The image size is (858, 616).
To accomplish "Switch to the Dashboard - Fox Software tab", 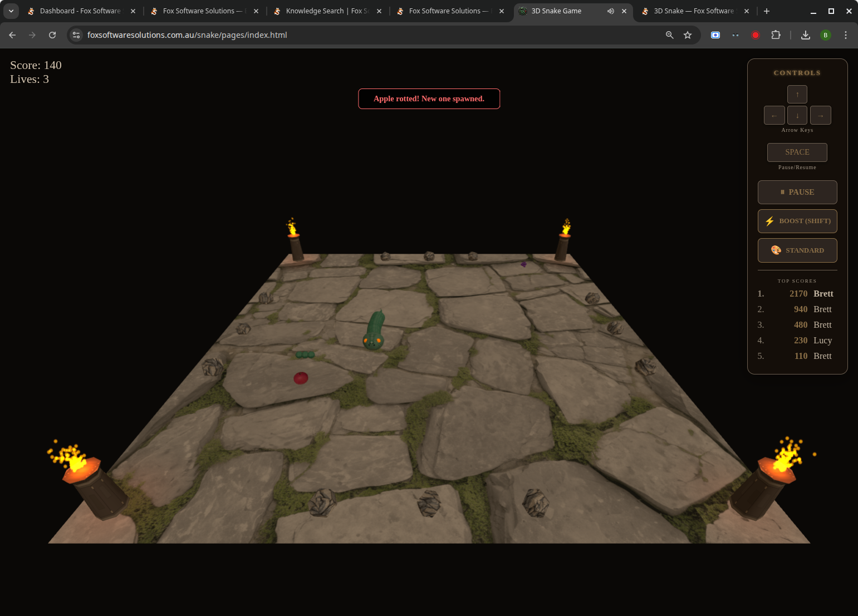I will tap(78, 11).
